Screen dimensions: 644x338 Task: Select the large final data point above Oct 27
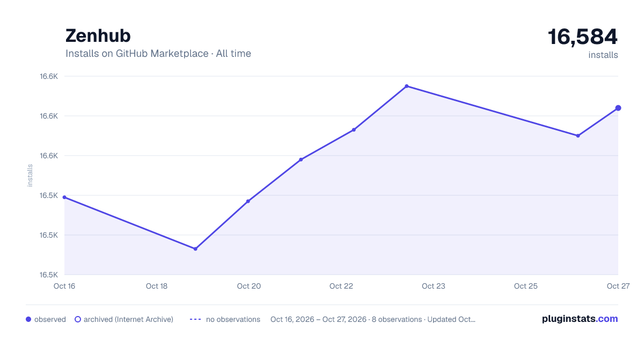pyautogui.click(x=618, y=108)
